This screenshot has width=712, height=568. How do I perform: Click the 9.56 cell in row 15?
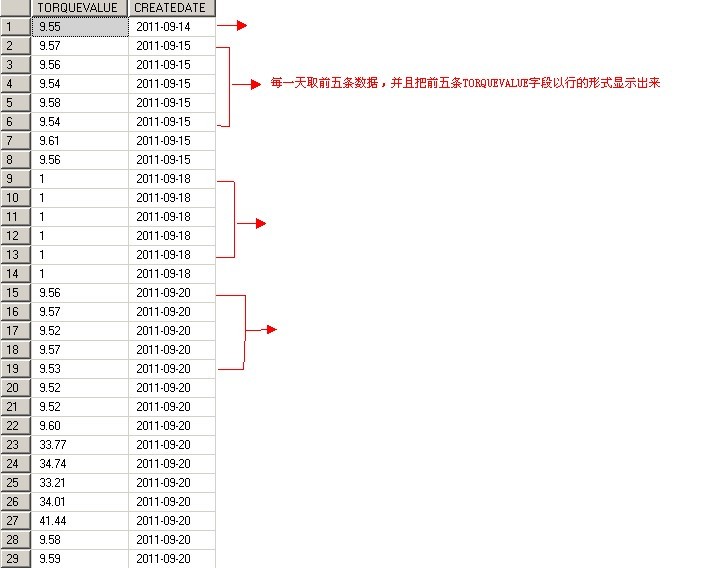tap(80, 293)
